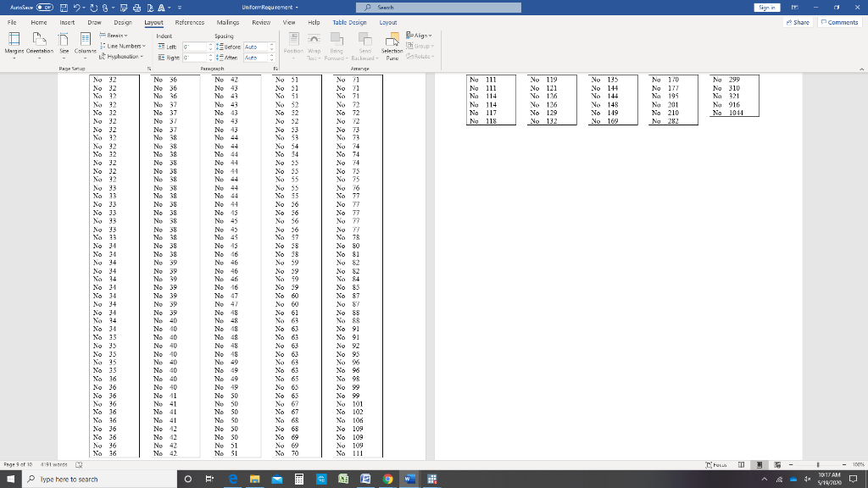Open Google Chrome from the taskbar
The image size is (868, 488).
pyautogui.click(x=387, y=480)
